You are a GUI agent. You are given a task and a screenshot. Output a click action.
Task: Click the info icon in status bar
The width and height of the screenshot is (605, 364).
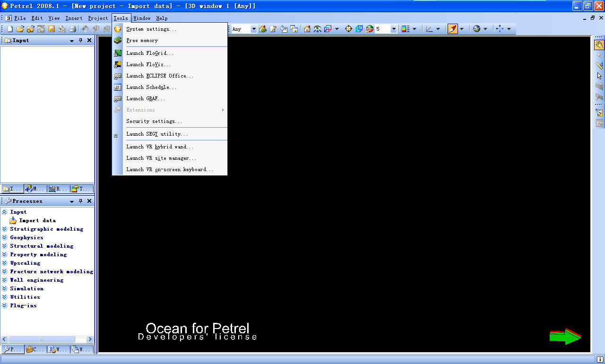click(600, 359)
